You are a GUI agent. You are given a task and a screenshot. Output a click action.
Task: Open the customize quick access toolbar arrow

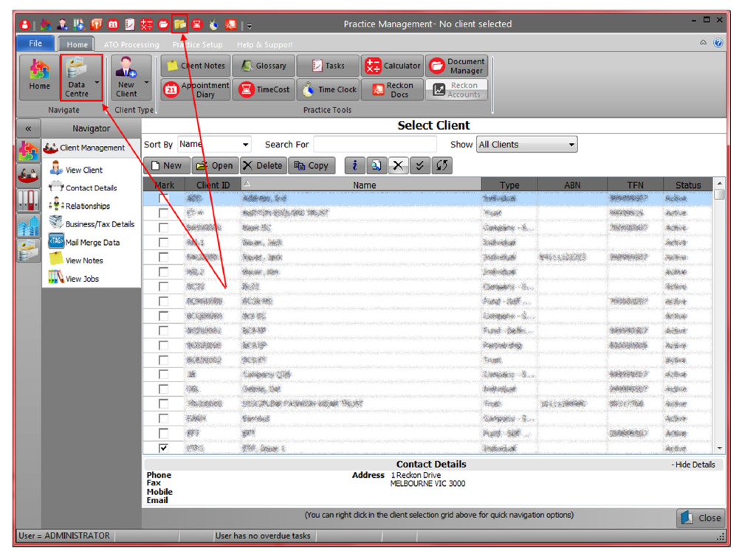(x=250, y=26)
